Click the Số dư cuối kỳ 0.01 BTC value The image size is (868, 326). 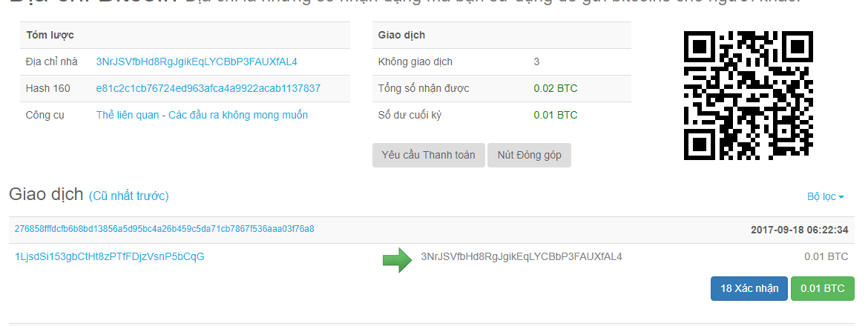555,115
